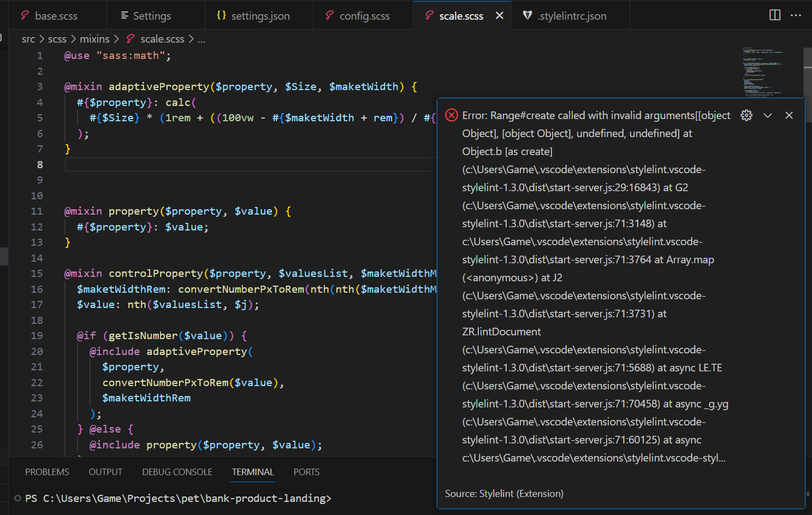Click the '@else' keyword on line 25
Screen dimensions: 812x515
[105, 429]
